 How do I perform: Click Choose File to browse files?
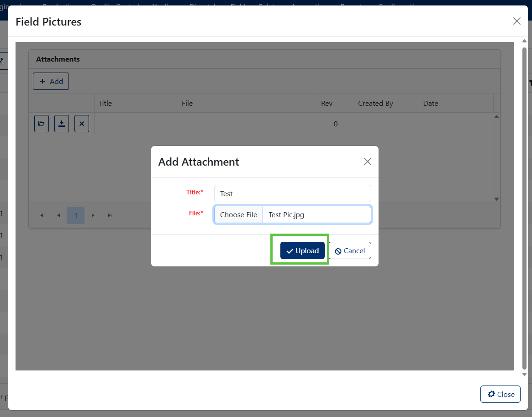(238, 214)
